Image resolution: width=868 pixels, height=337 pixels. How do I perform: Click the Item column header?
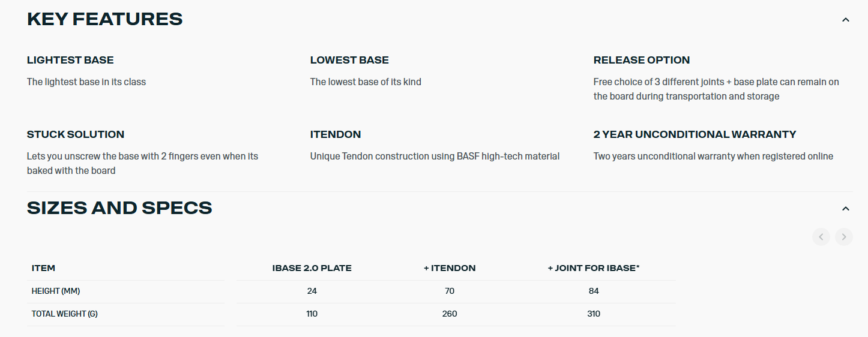click(43, 268)
